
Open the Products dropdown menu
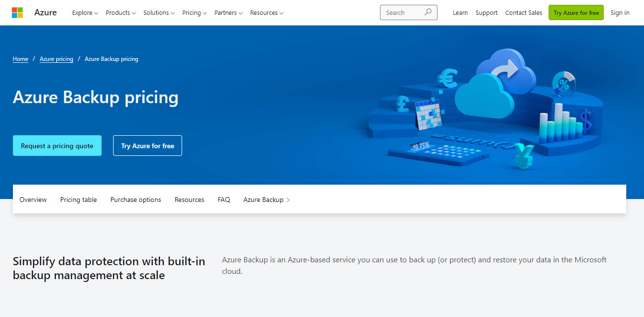point(120,13)
